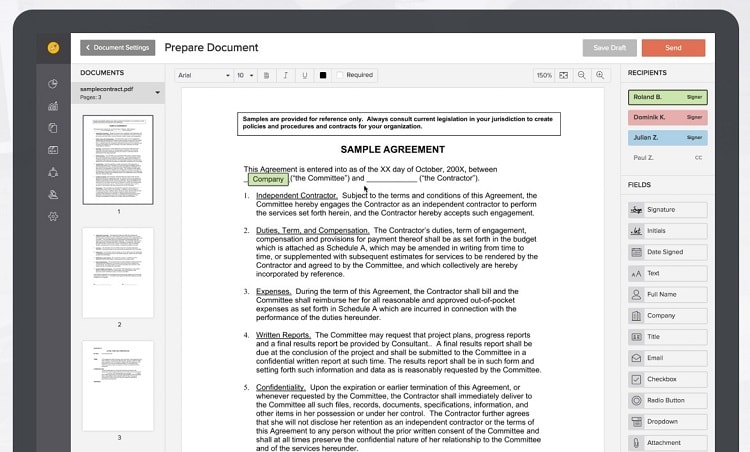Open the pie chart dashboard sidebar icon
This screenshot has width=750, height=452.
(53, 84)
